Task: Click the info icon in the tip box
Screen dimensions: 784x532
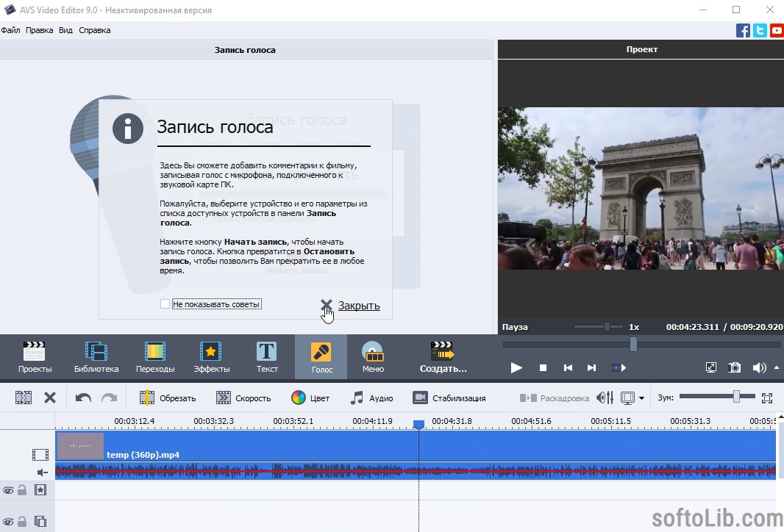Action: (x=128, y=129)
